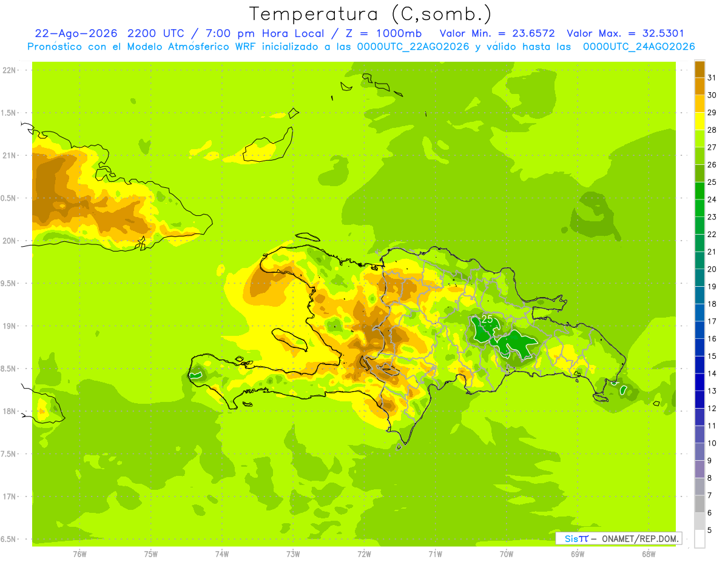
Task: Click the '68W' longitude label
Action: [x=649, y=554]
